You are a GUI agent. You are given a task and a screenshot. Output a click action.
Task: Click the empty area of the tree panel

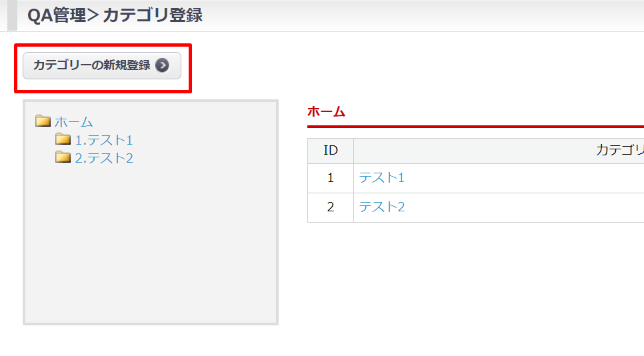pos(151,253)
